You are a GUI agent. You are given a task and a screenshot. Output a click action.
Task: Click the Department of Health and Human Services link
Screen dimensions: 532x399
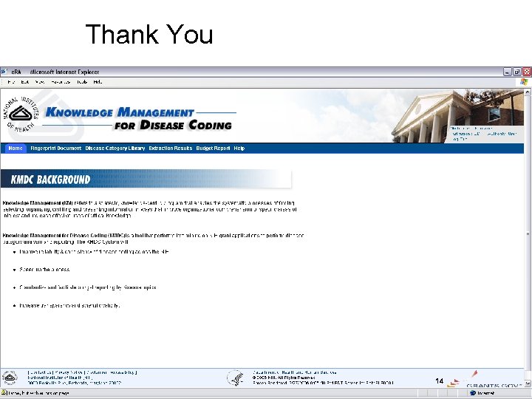(295, 372)
